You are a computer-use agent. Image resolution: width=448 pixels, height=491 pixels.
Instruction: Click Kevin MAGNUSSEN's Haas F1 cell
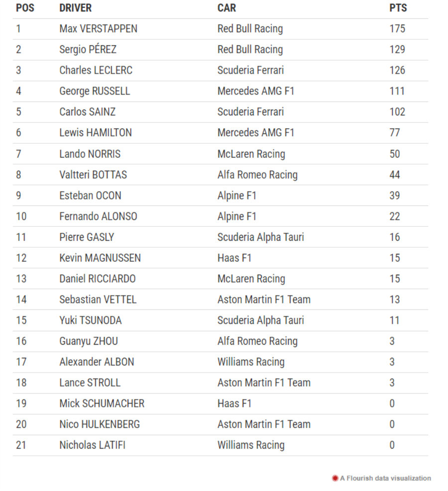click(x=234, y=258)
